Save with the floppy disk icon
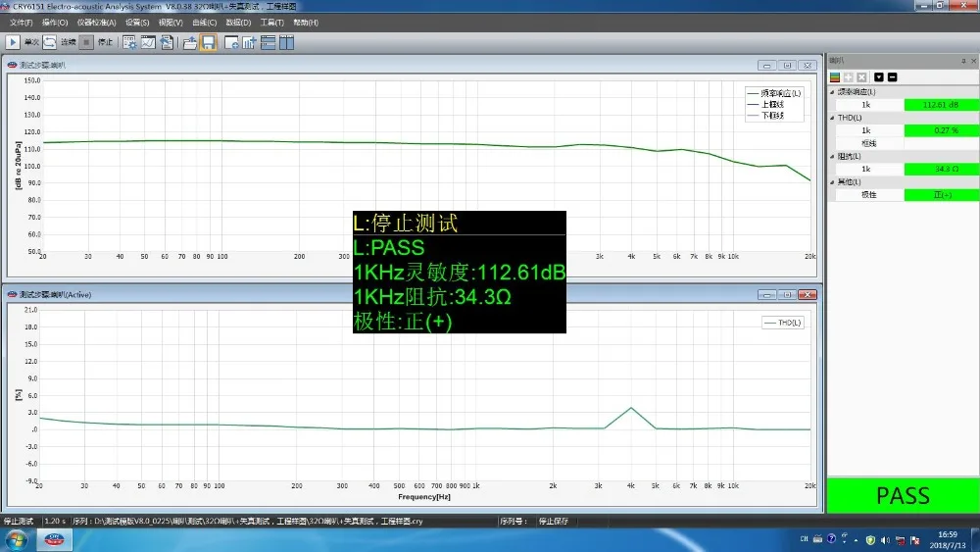The height and width of the screenshot is (552, 980). [208, 42]
